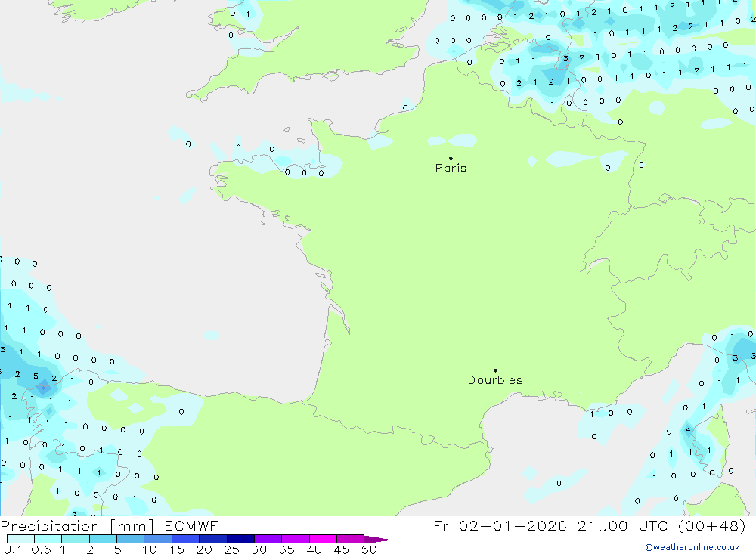Click the Dourbies location label
Image resolution: width=756 pixels, height=554 pixels.
click(495, 380)
